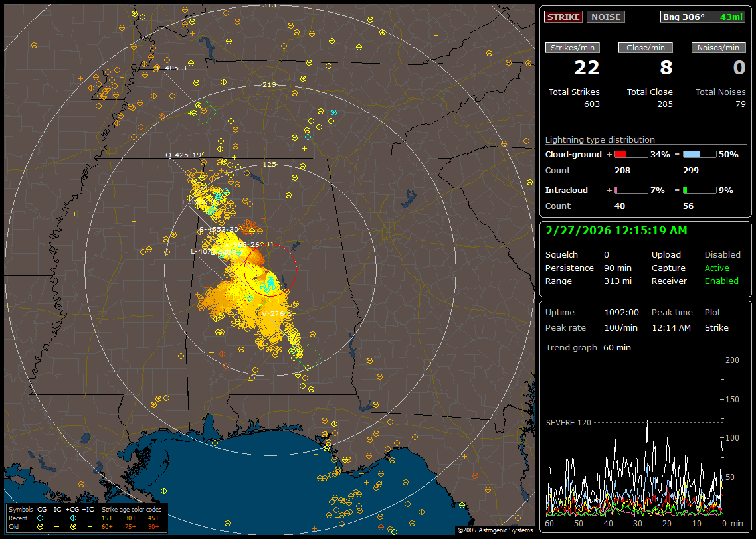Click the old negative CG yellow legend symbol
The width and height of the screenshot is (756, 539).
(x=40, y=526)
